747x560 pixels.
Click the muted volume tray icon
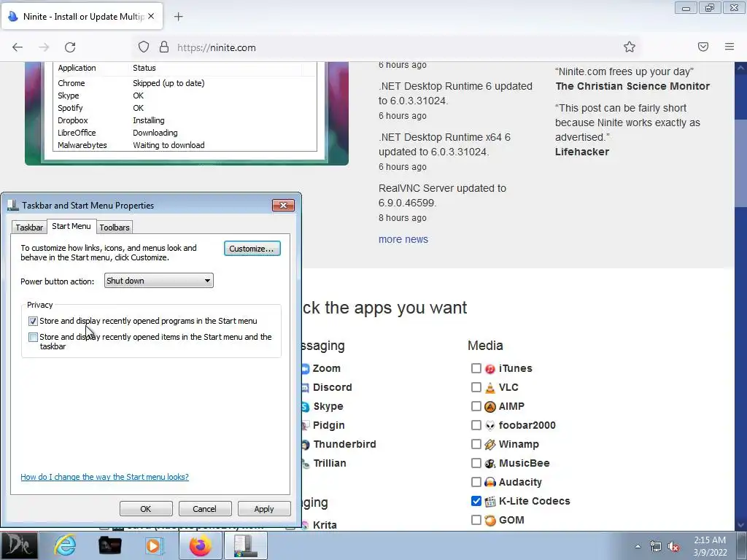pyautogui.click(x=673, y=547)
